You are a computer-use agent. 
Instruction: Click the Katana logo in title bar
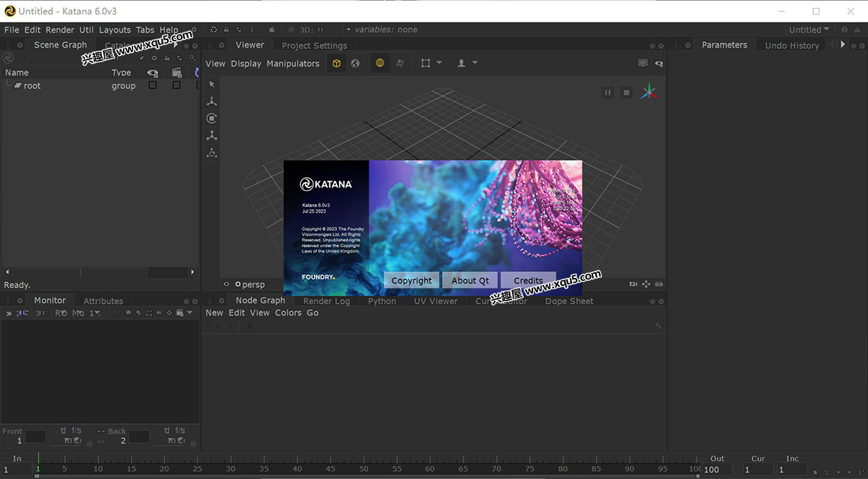tap(10, 11)
